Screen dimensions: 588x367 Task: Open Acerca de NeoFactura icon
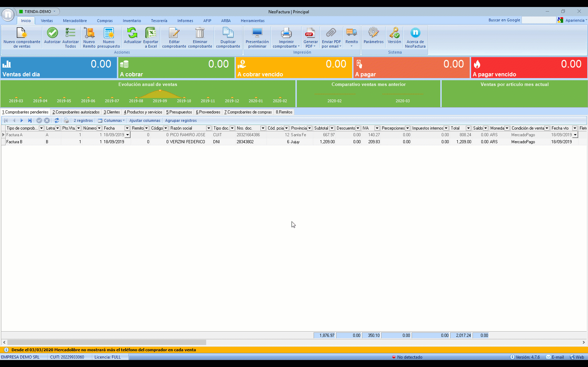click(415, 33)
